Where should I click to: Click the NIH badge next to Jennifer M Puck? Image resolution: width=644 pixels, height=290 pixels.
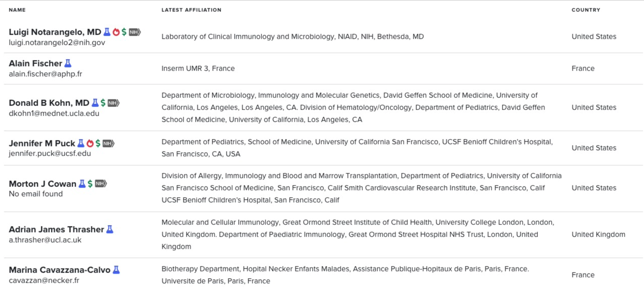(108, 143)
